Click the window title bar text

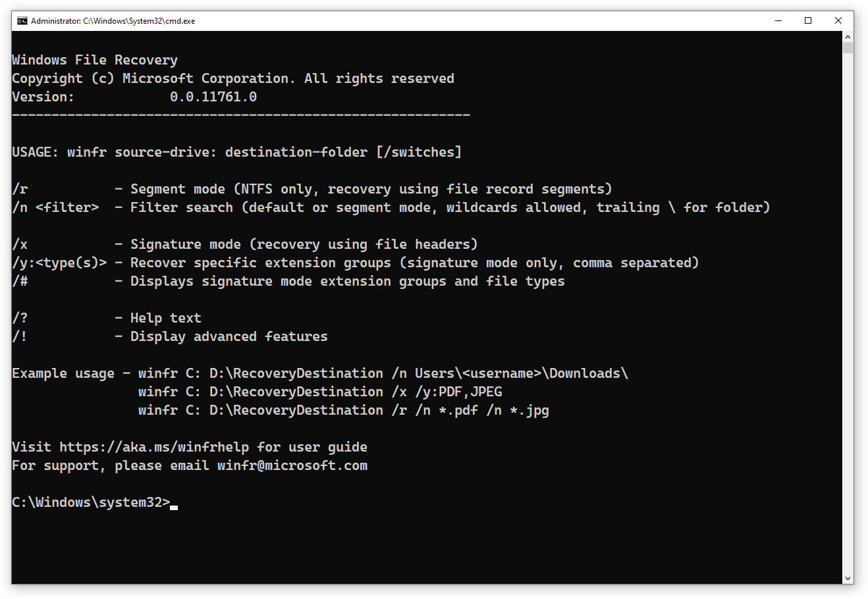(x=113, y=21)
